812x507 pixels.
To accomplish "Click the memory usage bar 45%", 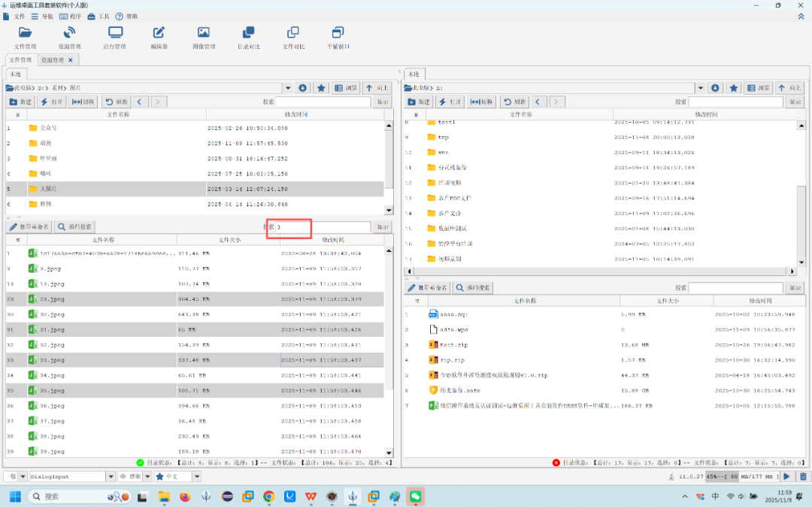I will tap(742, 476).
